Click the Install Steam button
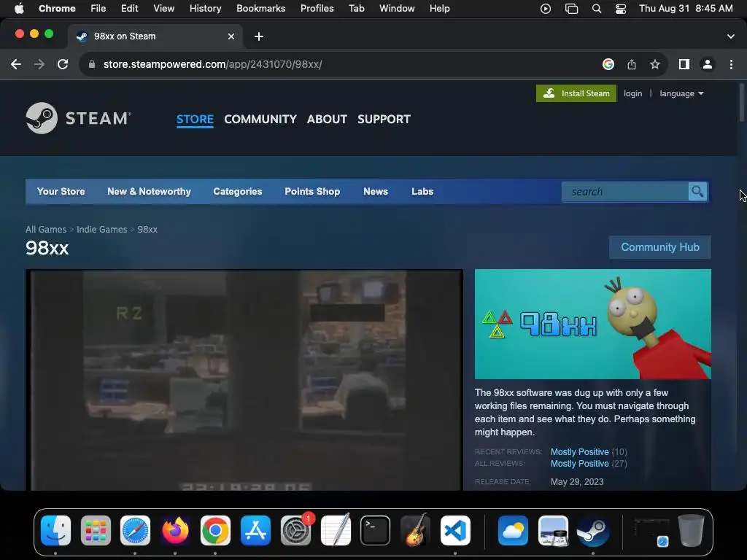This screenshot has height=560, width=747. (576, 93)
